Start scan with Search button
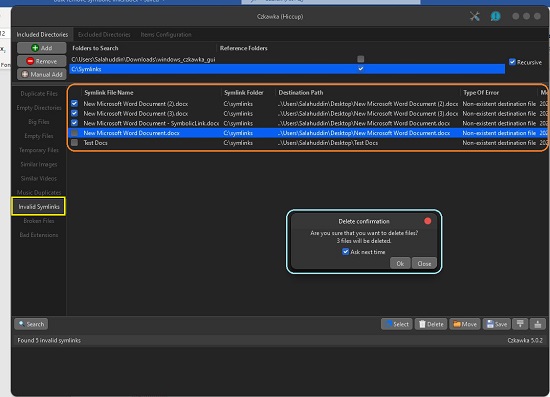The width and height of the screenshot is (550, 397). click(31, 324)
